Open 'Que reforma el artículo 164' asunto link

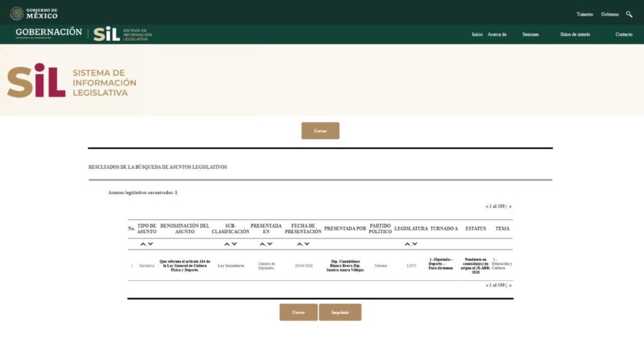coord(185,266)
